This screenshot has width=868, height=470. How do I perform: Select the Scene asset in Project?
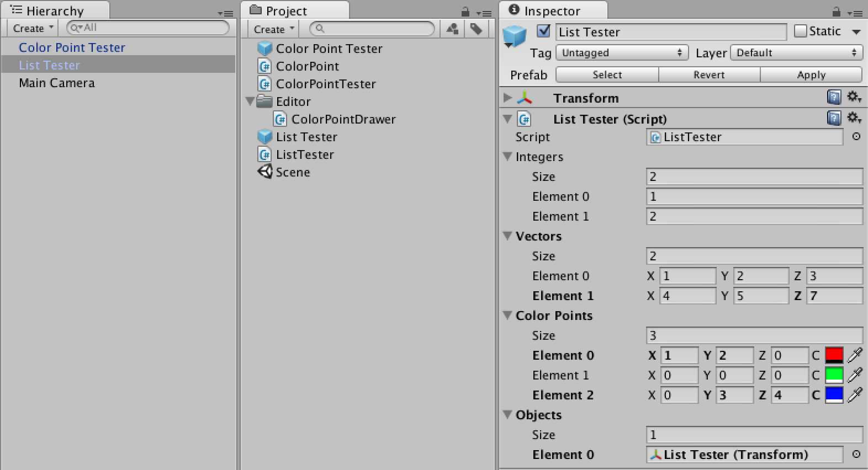(284, 172)
